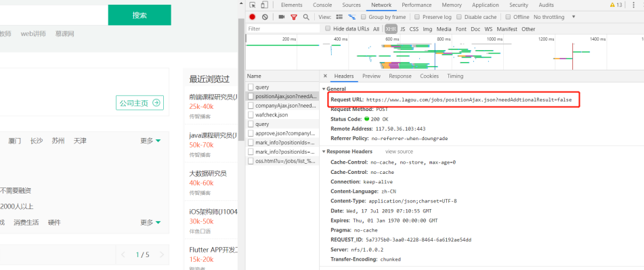Select checkbox beside companyAjax.json request
Viewport: 644px width, 270px height.
coord(251,106)
